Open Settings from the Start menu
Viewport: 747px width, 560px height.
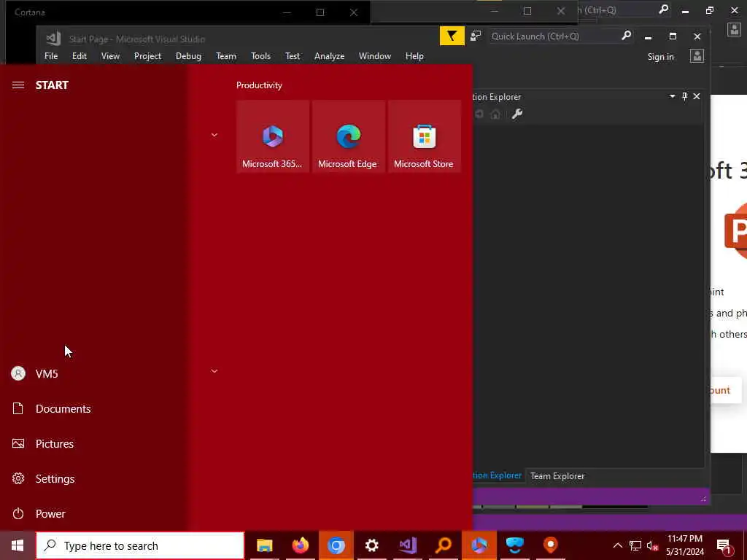pyautogui.click(x=55, y=478)
